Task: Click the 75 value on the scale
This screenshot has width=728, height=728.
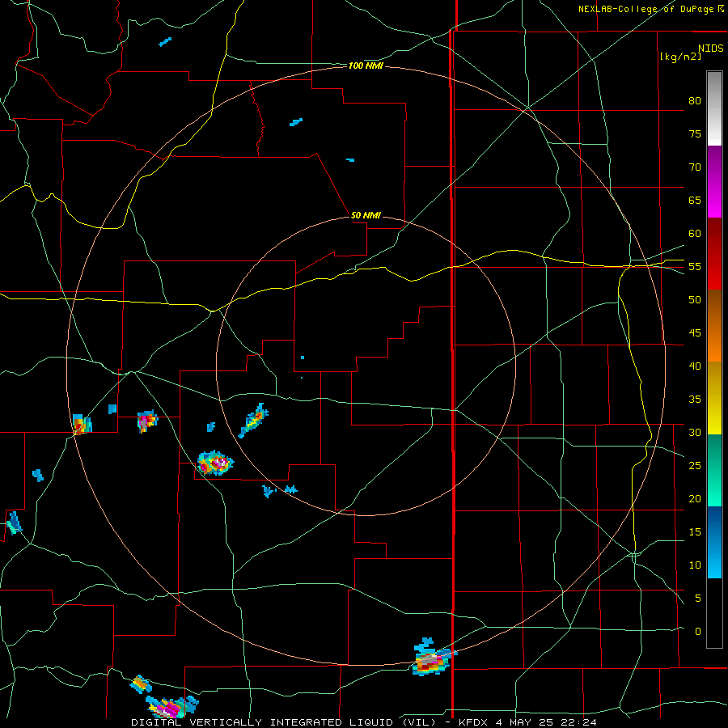Action: 695,133
